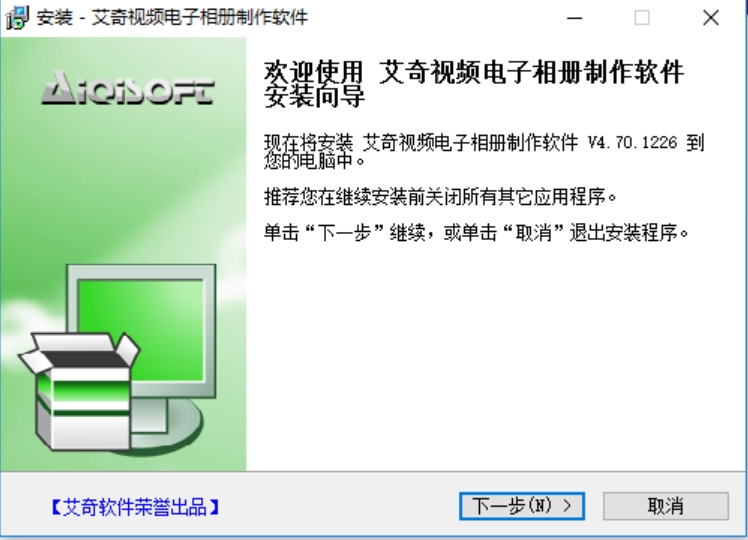The image size is (748, 540).
Task: Click the 安装向导 heading line
Action: coord(314,97)
